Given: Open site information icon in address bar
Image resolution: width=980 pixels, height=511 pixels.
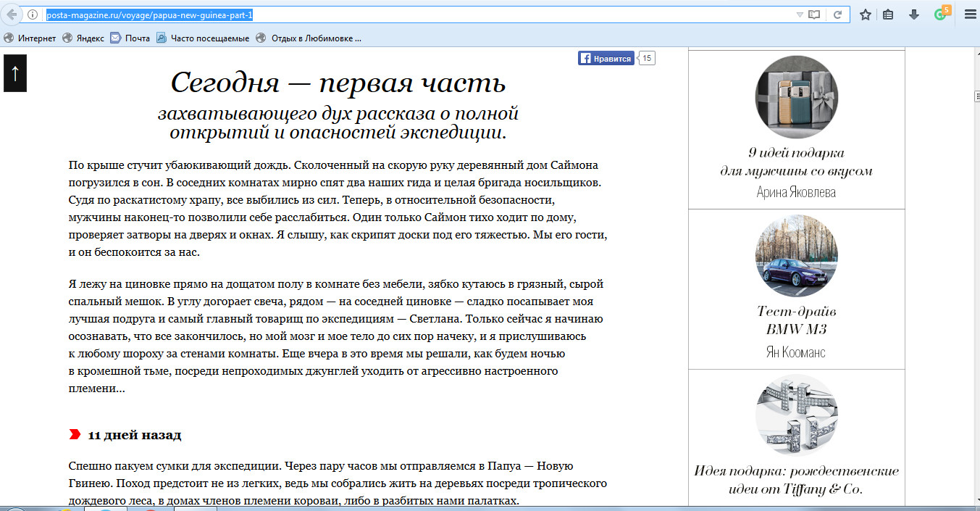Looking at the screenshot, I should pyautogui.click(x=33, y=14).
